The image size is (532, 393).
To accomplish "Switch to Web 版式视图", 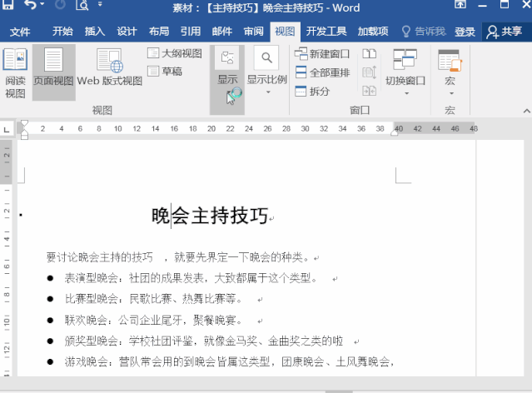I will point(110,67).
